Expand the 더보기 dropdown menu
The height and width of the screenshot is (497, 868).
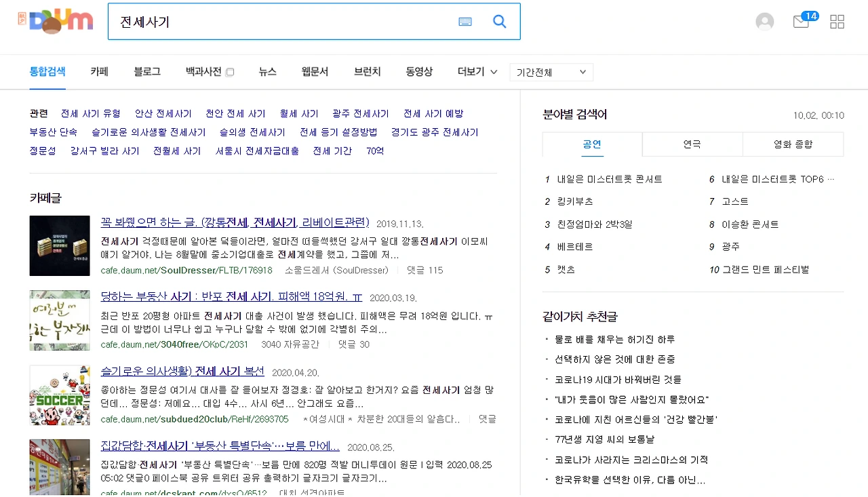click(x=476, y=72)
